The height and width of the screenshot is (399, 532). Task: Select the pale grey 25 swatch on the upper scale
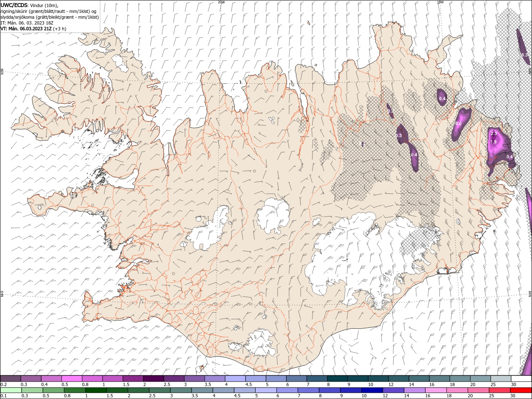coord(501,379)
